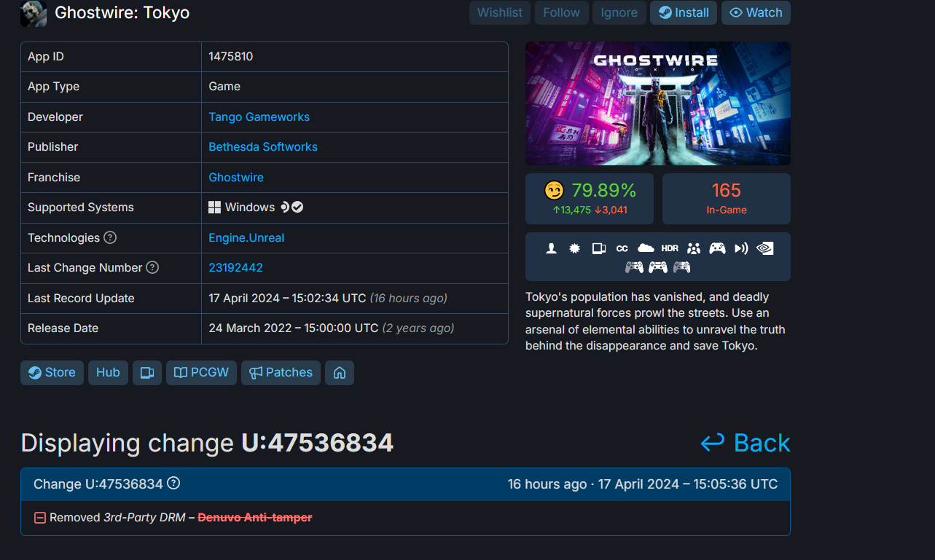Click the Xbox controller support icon
Image resolution: width=935 pixels, height=560 pixels.
717,248
